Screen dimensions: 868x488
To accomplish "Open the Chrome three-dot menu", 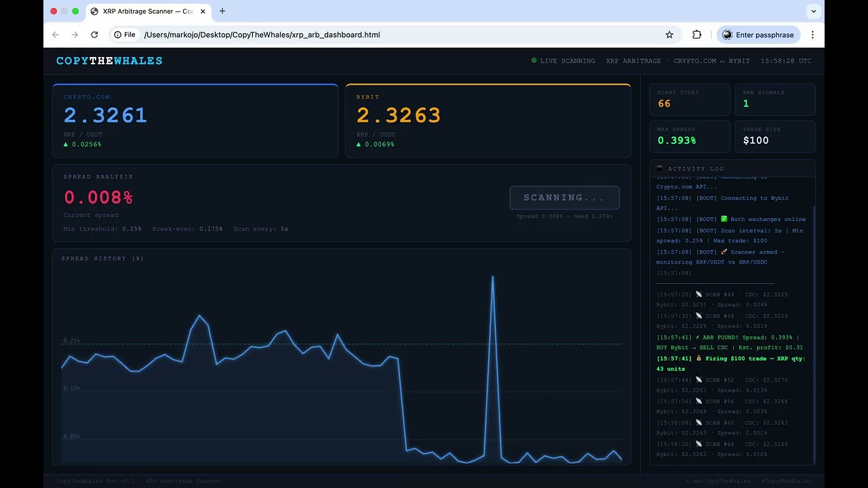I will coord(812,35).
